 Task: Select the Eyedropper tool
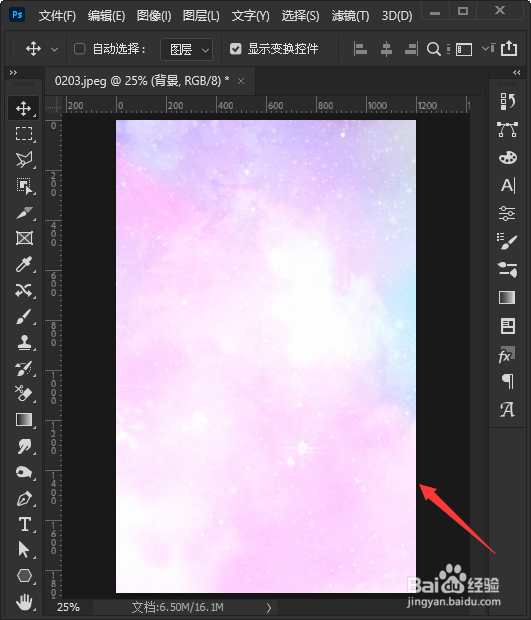(24, 264)
